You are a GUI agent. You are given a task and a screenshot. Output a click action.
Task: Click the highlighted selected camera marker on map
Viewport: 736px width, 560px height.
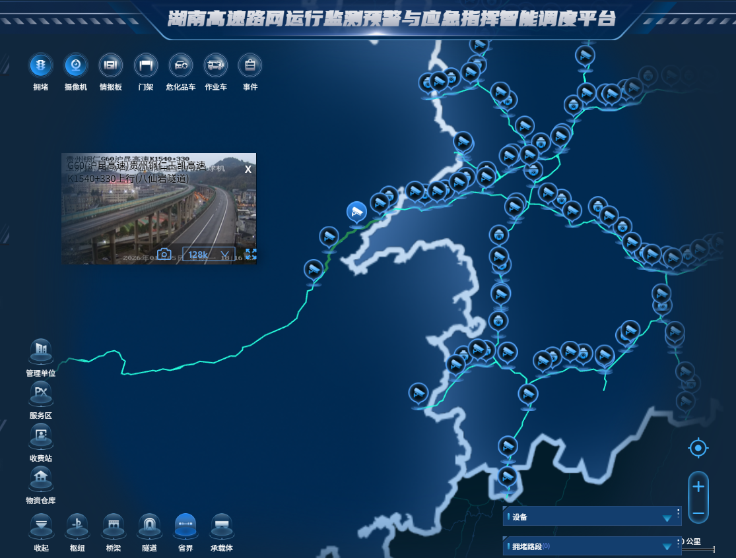click(x=356, y=212)
